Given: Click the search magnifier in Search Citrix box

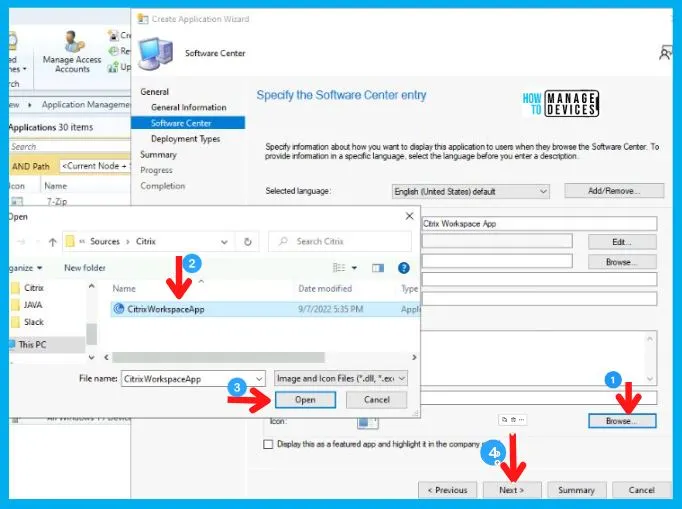Looking at the screenshot, I should (x=283, y=241).
